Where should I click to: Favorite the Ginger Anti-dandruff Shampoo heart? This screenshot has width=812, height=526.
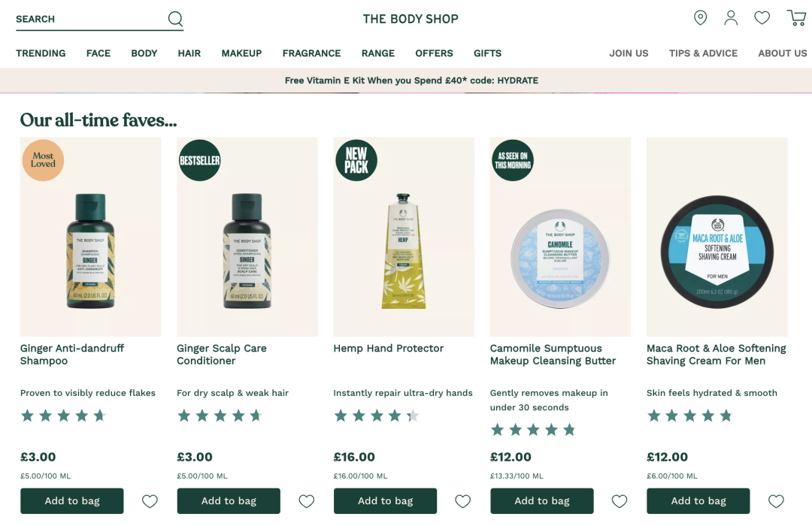(150, 501)
